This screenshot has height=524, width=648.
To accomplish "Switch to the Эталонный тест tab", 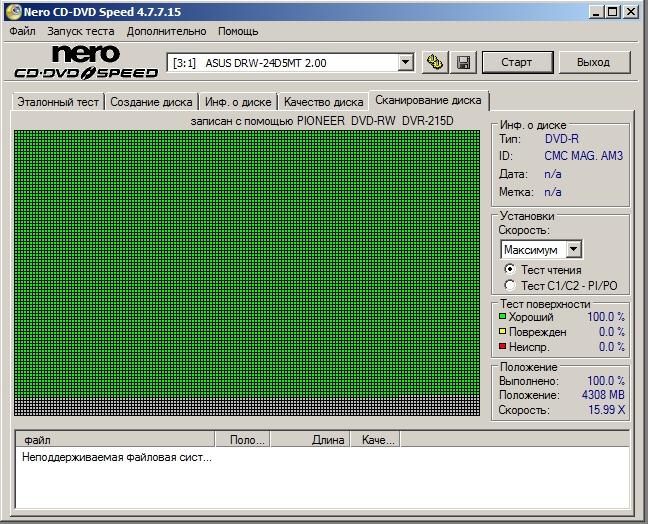I will coord(58,102).
